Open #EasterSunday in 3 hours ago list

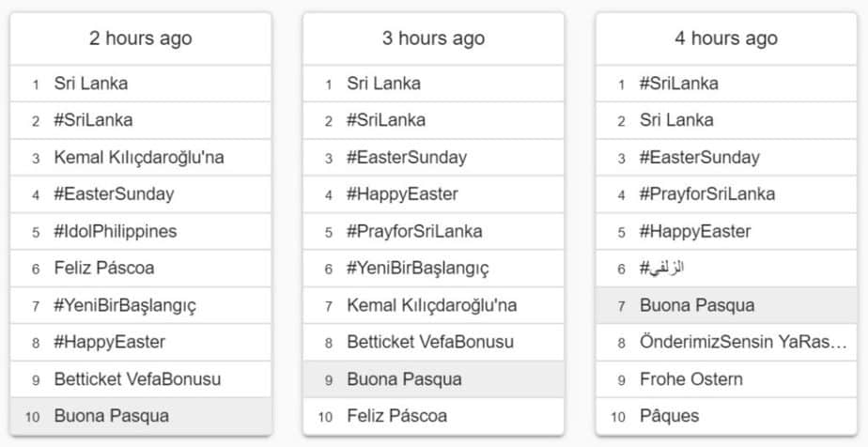[x=433, y=158]
